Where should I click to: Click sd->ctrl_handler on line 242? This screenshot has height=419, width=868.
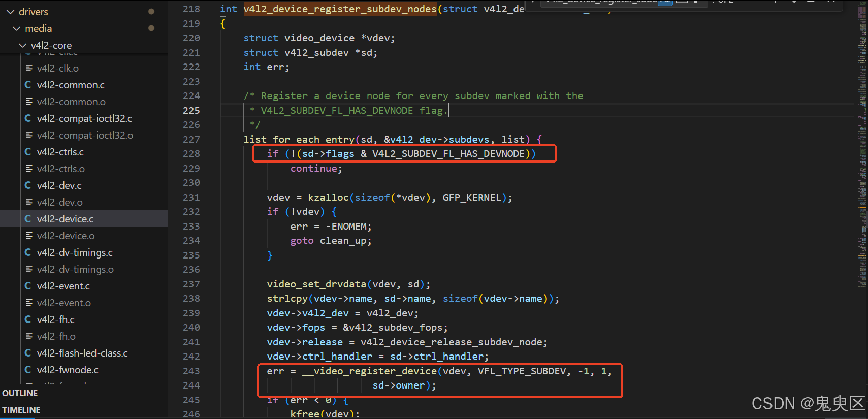pos(436,357)
